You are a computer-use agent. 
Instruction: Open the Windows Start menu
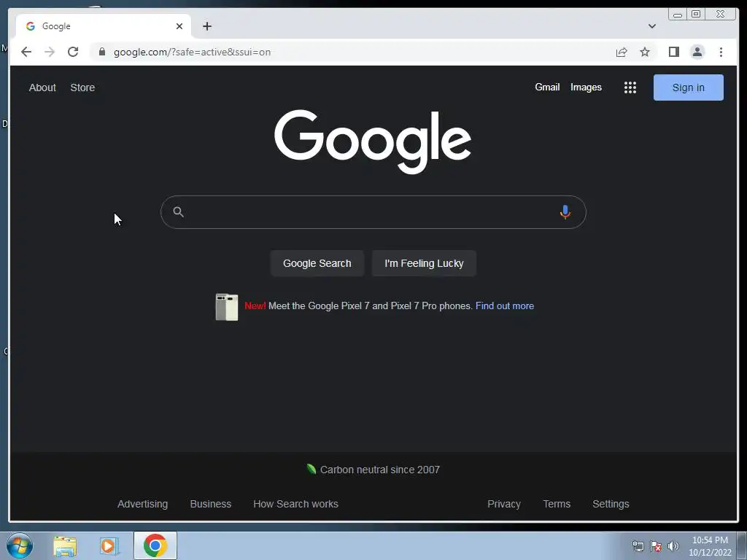click(20, 545)
